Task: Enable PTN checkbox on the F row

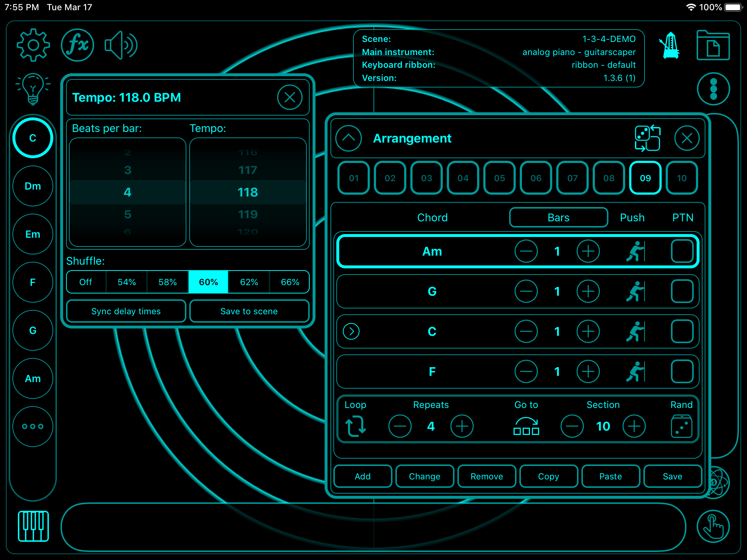Action: 682,372
